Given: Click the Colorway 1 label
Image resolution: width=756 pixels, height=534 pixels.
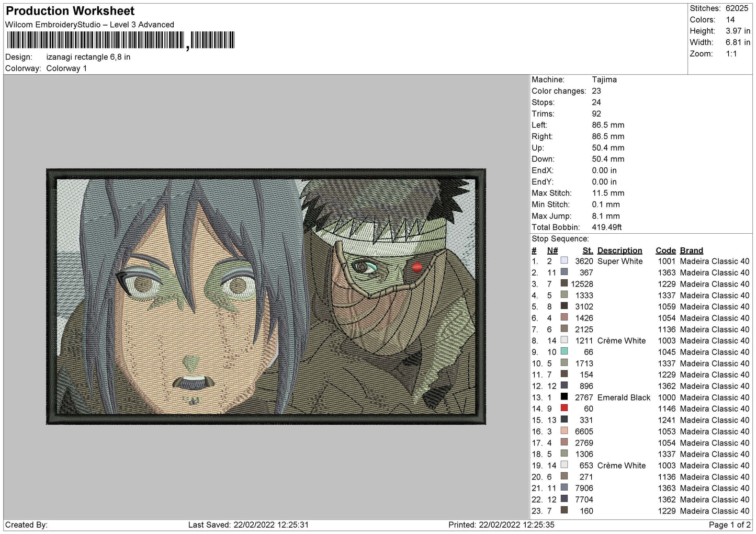Looking at the screenshot, I should (66, 69).
